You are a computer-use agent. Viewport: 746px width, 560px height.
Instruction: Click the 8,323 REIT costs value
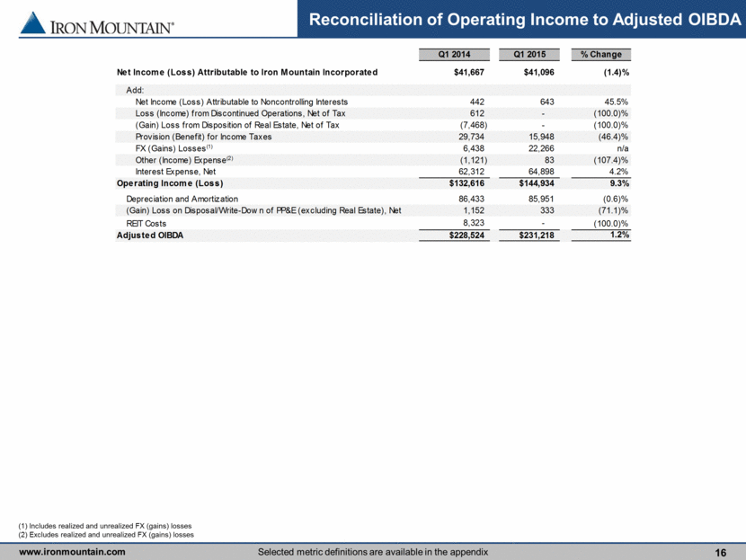click(x=474, y=223)
